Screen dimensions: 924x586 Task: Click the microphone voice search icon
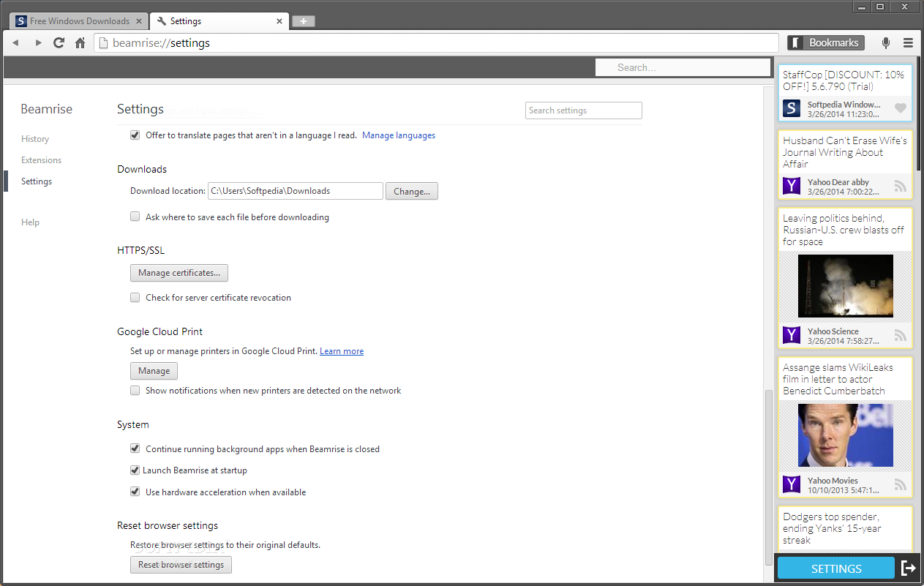pyautogui.click(x=886, y=42)
